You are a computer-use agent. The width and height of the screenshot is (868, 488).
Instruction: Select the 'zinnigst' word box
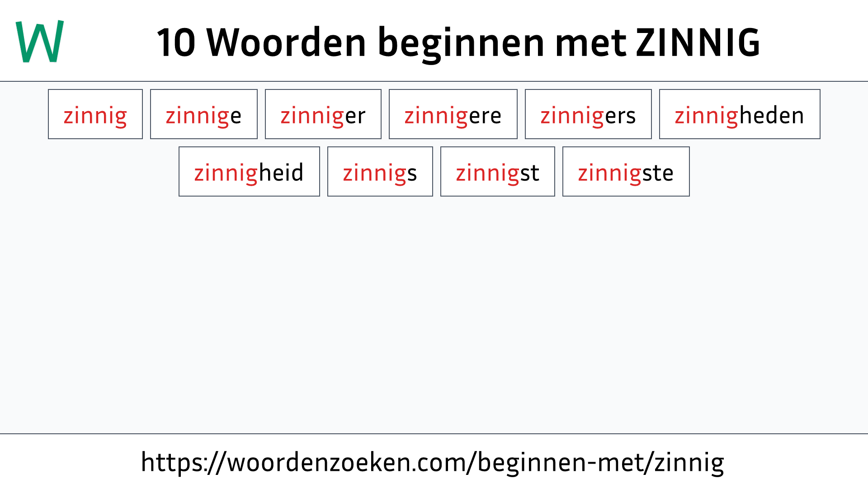(x=497, y=172)
